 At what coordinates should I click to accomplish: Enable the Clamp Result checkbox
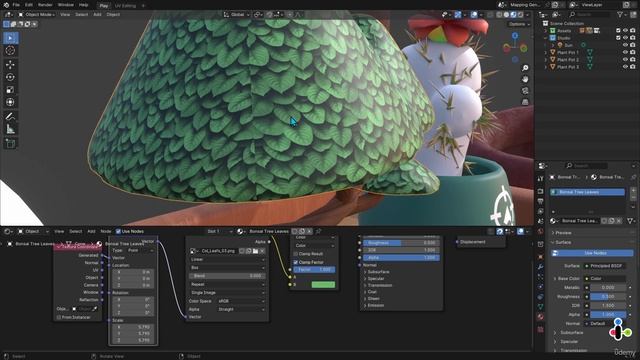click(296, 254)
